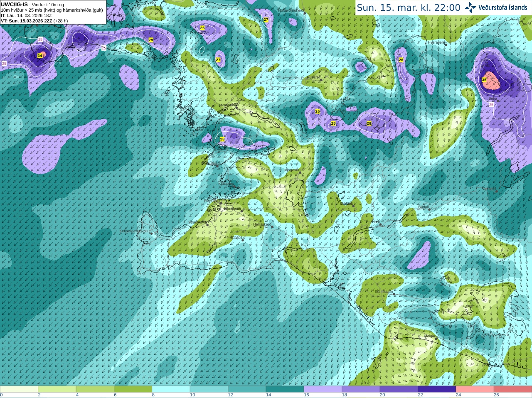532x398 pixels.
Task: Select the Hólmsheiði station label
Action: tap(232, 209)
